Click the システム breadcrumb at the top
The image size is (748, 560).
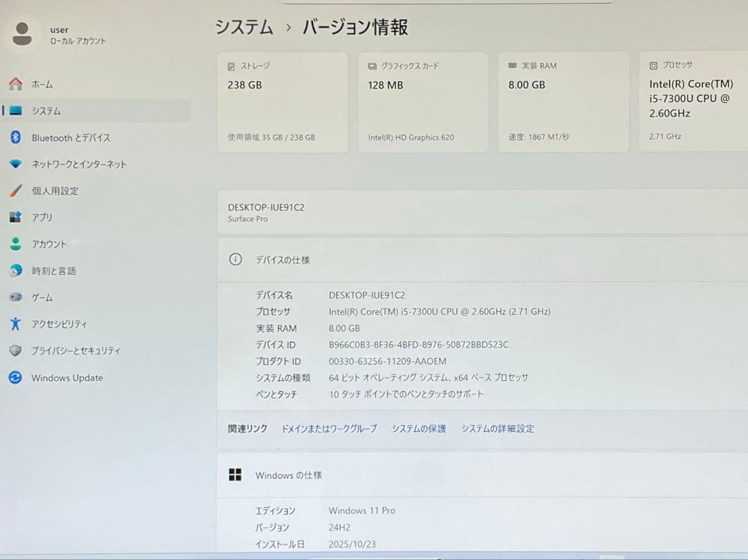coord(243,26)
